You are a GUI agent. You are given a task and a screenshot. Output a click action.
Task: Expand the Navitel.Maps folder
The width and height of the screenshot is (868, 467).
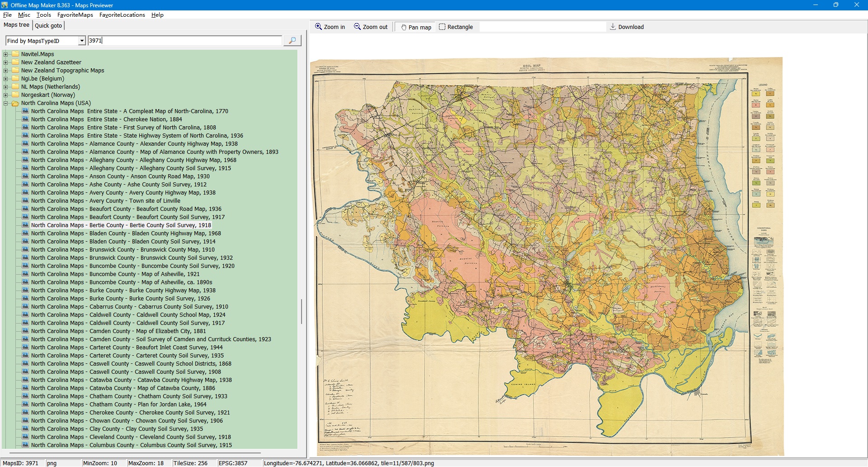(6, 54)
